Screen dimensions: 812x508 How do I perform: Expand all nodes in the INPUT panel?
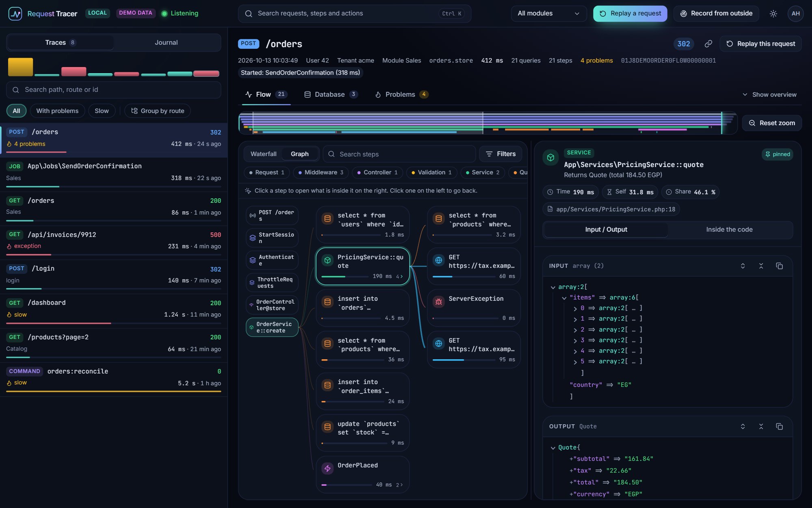(743, 266)
